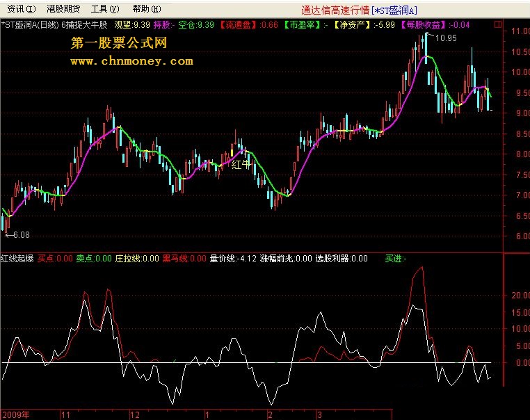Click the month 1 date axis label
530x420 pixels.
[207, 415]
